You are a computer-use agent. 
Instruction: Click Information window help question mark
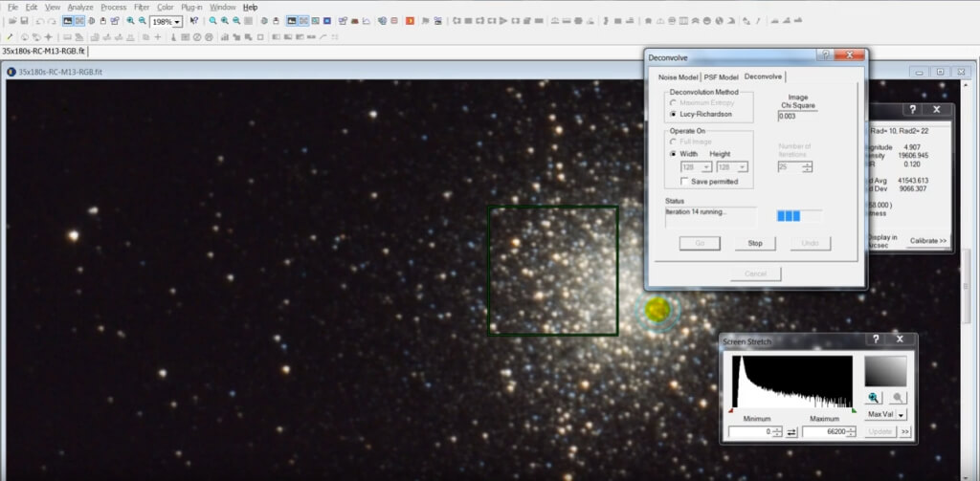[x=912, y=109]
